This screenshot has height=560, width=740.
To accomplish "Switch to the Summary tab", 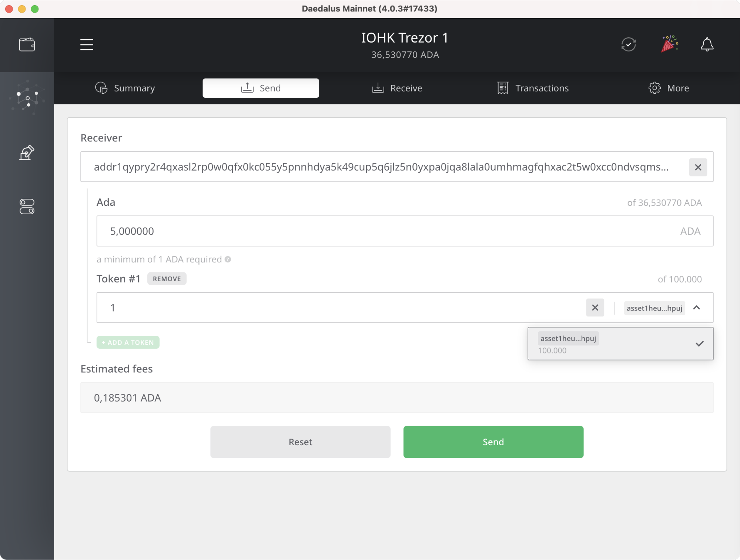I will point(125,88).
